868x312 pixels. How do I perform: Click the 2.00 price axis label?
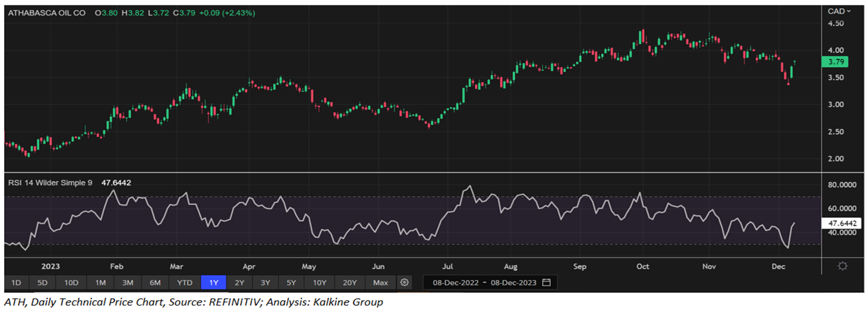pos(835,159)
